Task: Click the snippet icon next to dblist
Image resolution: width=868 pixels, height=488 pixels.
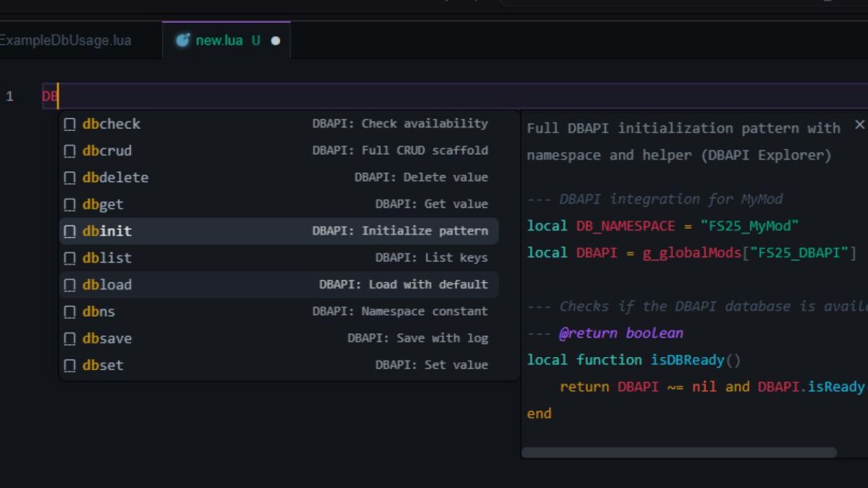Action: pos(69,257)
